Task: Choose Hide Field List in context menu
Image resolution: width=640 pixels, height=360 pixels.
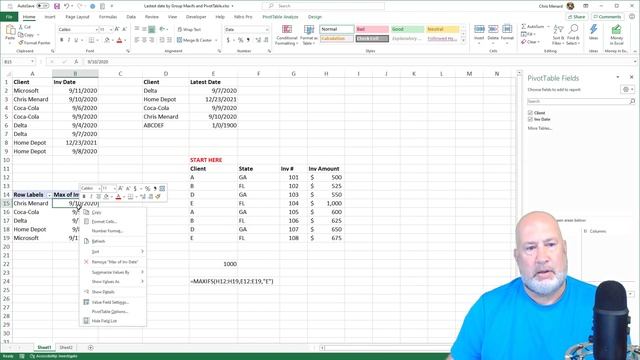Action: tap(104, 321)
